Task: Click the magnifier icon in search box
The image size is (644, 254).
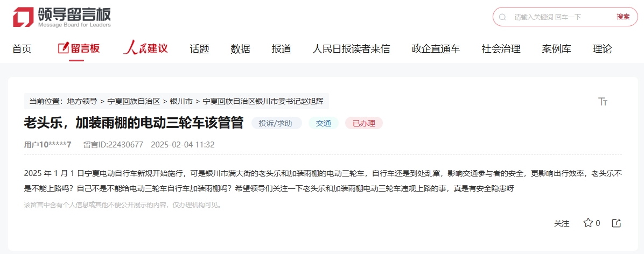Action: pyautogui.click(x=502, y=17)
